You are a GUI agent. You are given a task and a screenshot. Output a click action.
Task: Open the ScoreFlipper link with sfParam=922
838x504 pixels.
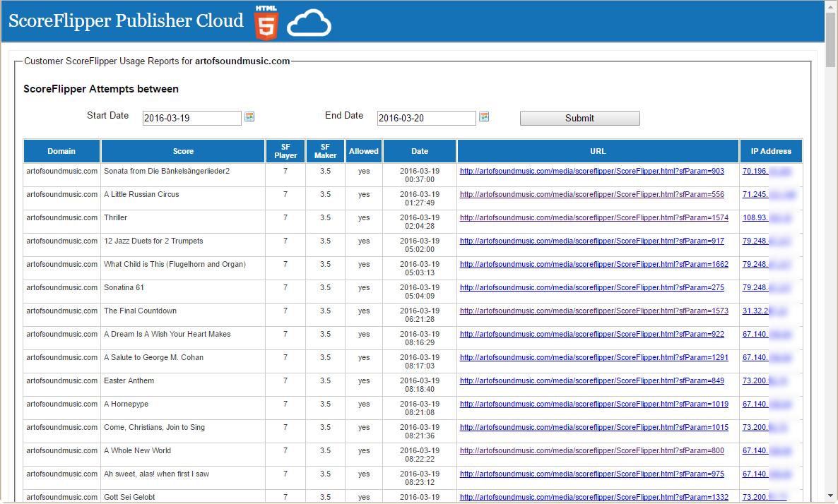point(591,334)
